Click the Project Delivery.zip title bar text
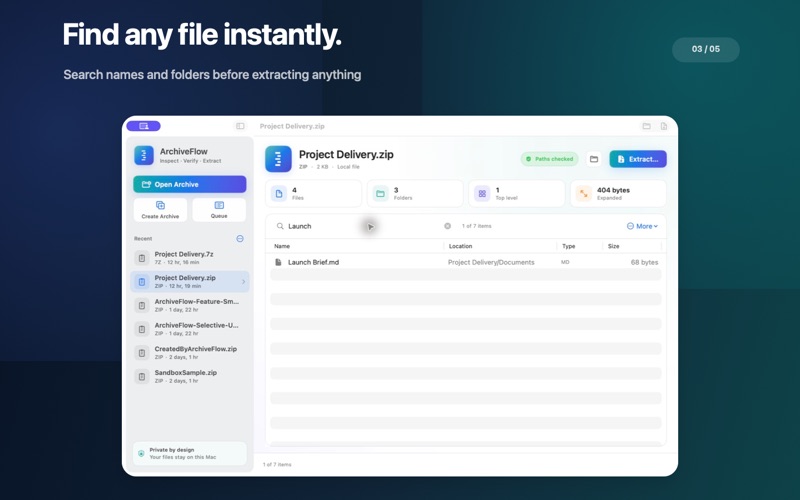Image resolution: width=800 pixels, height=500 pixels. tap(292, 126)
